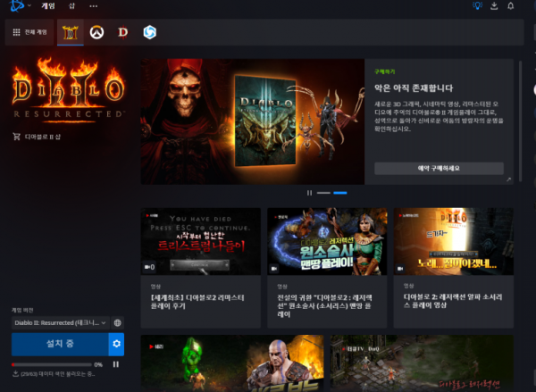Click the expand arrow icon in the banner corner

click(x=508, y=179)
